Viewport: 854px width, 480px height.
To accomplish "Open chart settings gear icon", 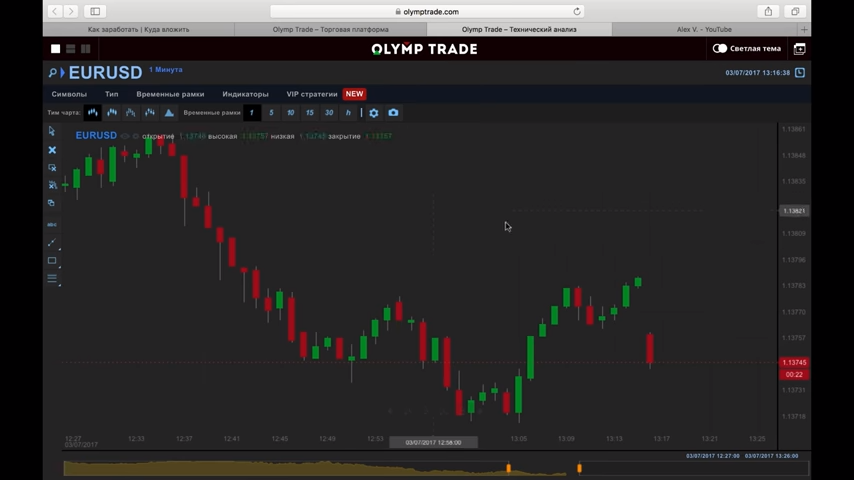I will click(x=374, y=113).
